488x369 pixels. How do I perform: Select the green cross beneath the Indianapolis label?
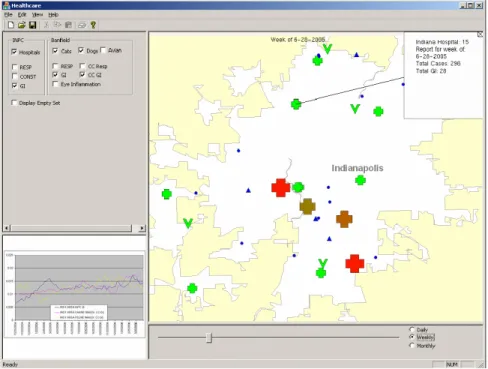click(x=360, y=180)
